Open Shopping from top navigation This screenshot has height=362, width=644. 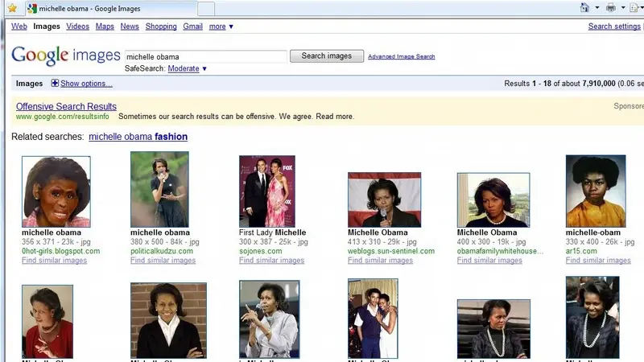(161, 27)
